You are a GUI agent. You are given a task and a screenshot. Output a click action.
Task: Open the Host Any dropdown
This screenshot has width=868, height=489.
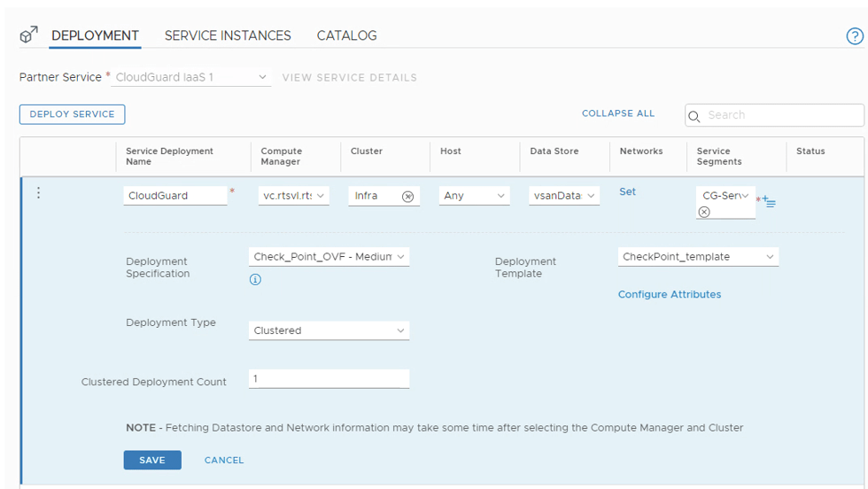pyautogui.click(x=475, y=196)
